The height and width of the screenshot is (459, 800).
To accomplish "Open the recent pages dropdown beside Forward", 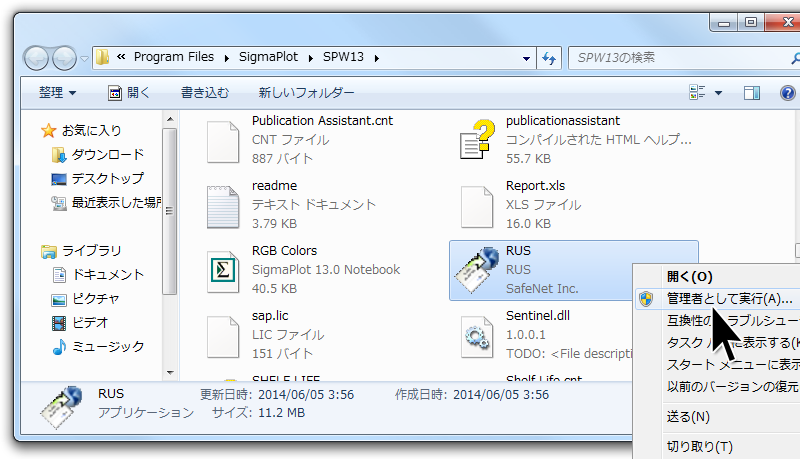I will click(x=84, y=59).
